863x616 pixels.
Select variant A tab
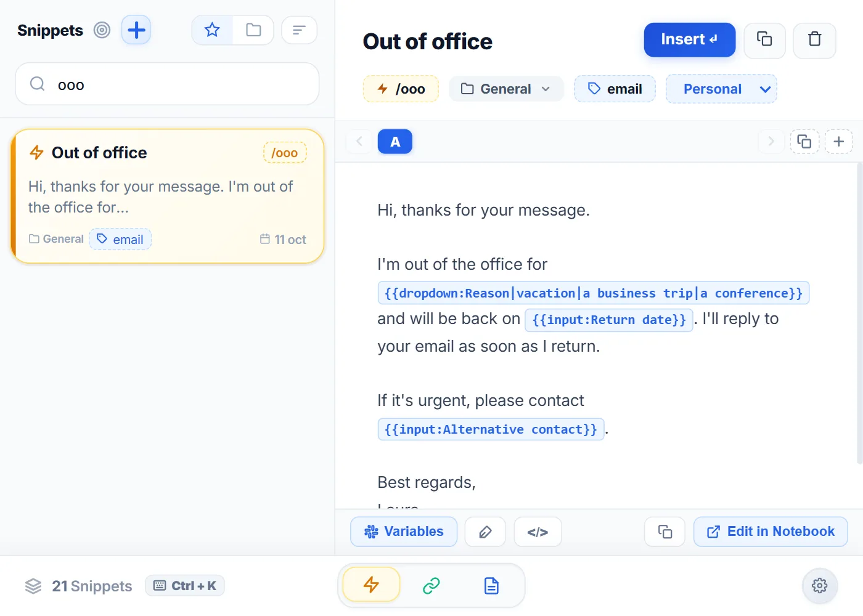click(x=395, y=142)
